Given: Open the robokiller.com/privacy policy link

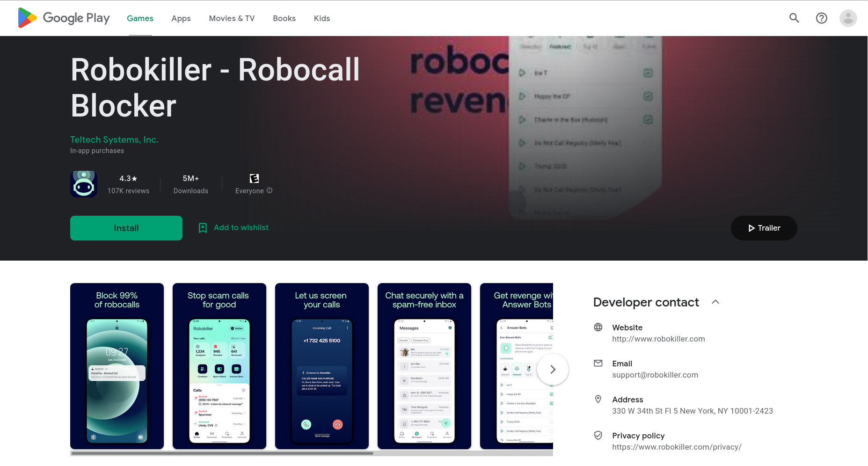Looking at the screenshot, I should coord(677,447).
